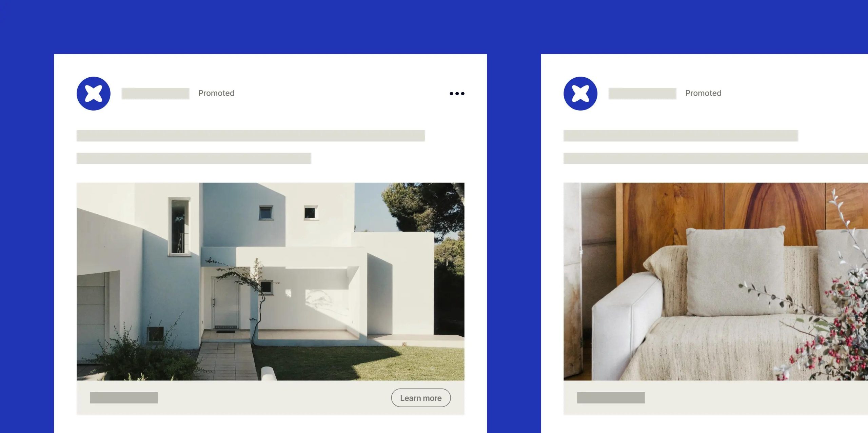The height and width of the screenshot is (433, 868).
Task: Click the three-dot menu on left card
Action: 457,93
